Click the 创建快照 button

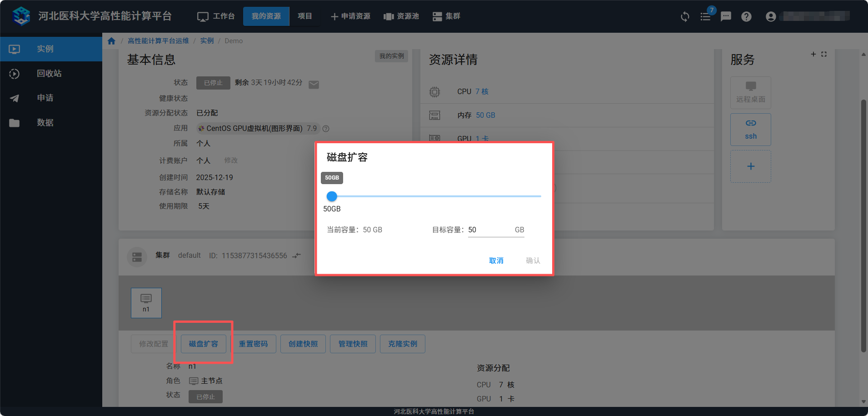tap(303, 344)
